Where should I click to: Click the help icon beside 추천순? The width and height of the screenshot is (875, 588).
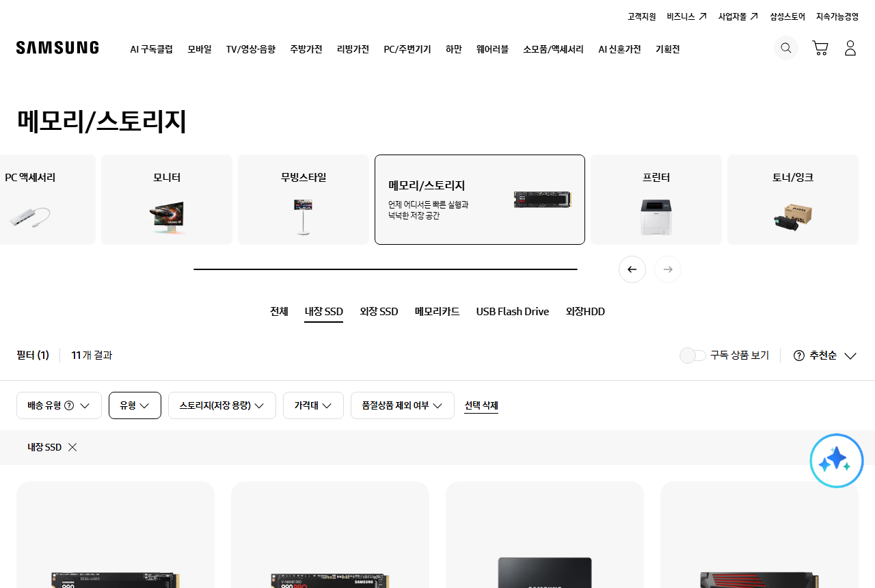tap(799, 356)
